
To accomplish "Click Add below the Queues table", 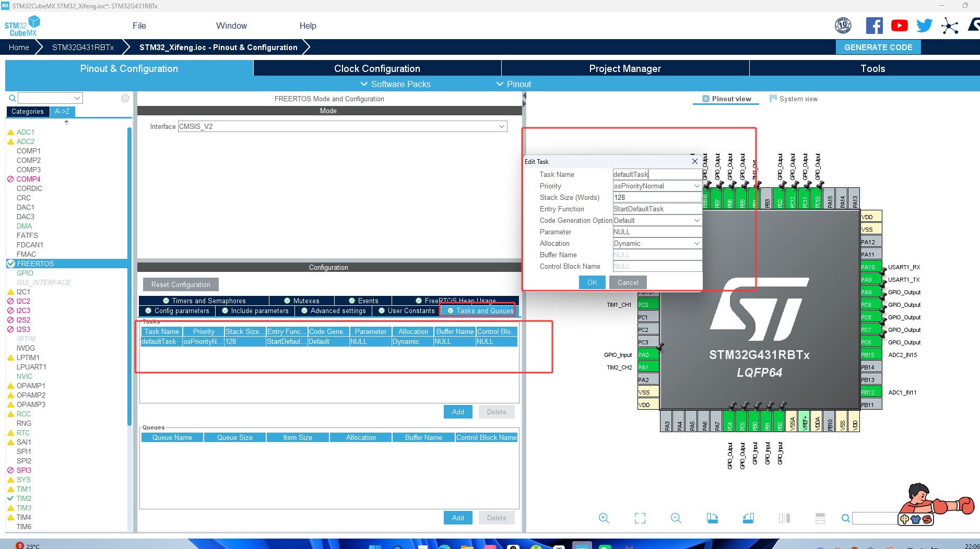I will click(x=458, y=518).
